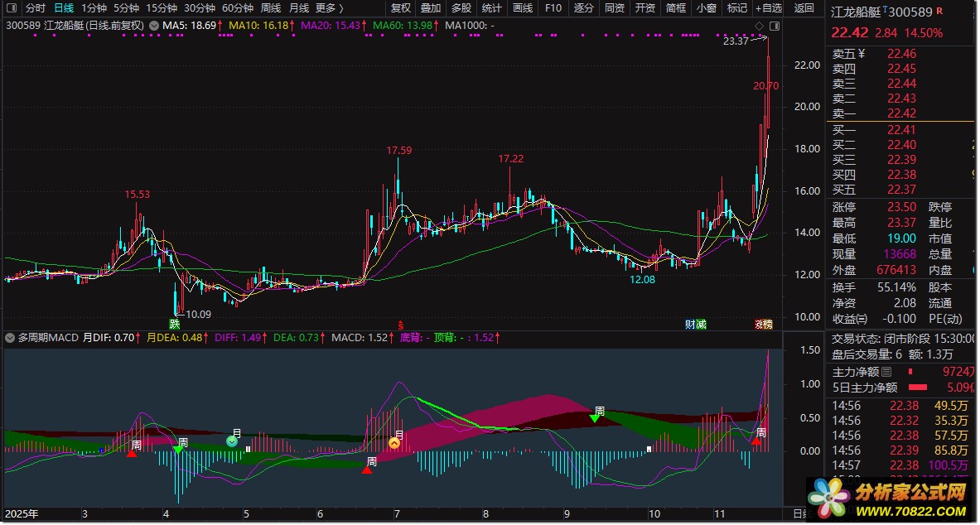Screen dimensions: 980x525
Task: Click the 5日主力净额 red bar
Action: click(918, 387)
